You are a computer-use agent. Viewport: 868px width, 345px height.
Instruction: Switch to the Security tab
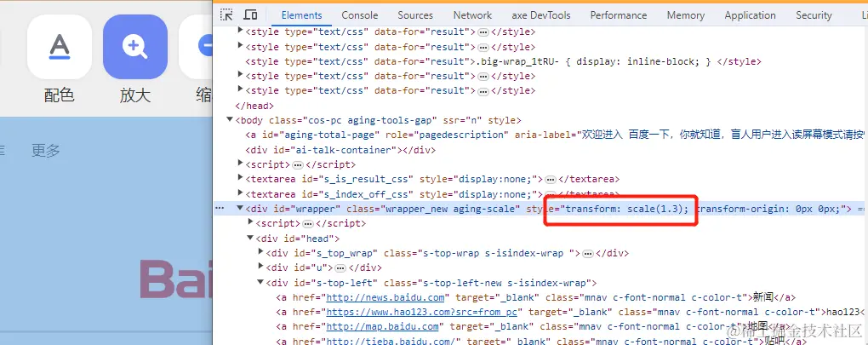click(814, 15)
